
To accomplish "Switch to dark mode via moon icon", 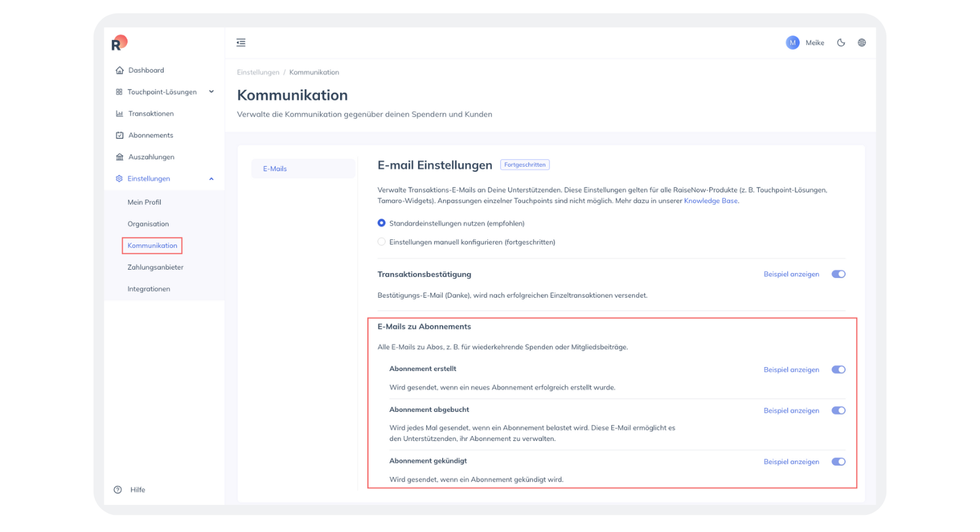I will (841, 42).
